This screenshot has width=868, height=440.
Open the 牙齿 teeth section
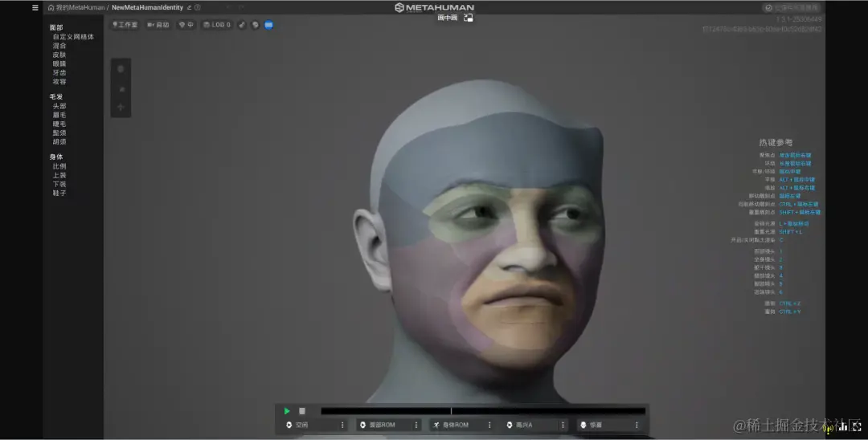tap(59, 72)
